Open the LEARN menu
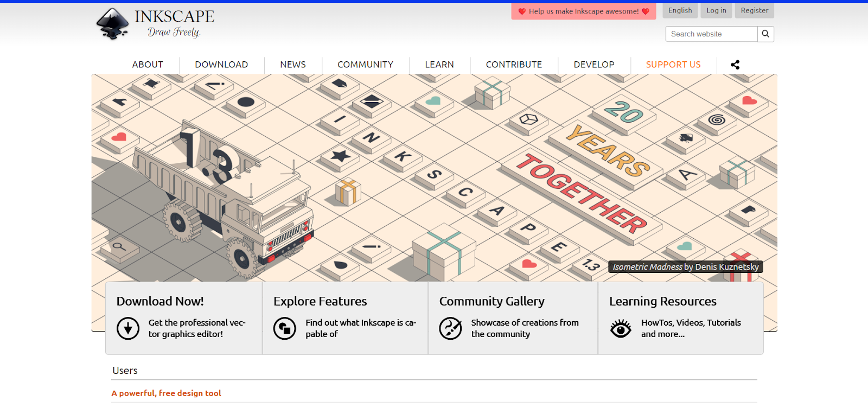 [x=439, y=65]
